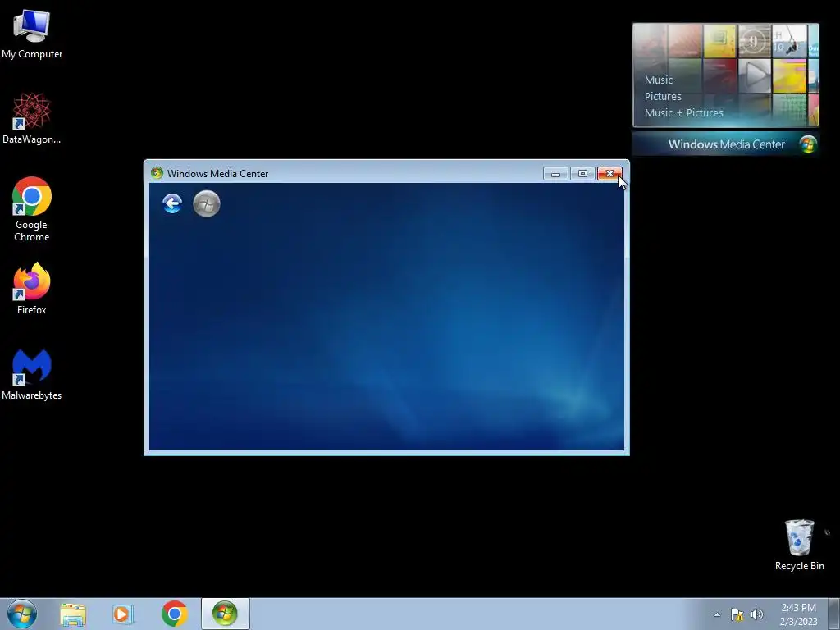This screenshot has width=840, height=630.
Task: Click the round Windows start orb in Media Center
Action: click(x=206, y=203)
